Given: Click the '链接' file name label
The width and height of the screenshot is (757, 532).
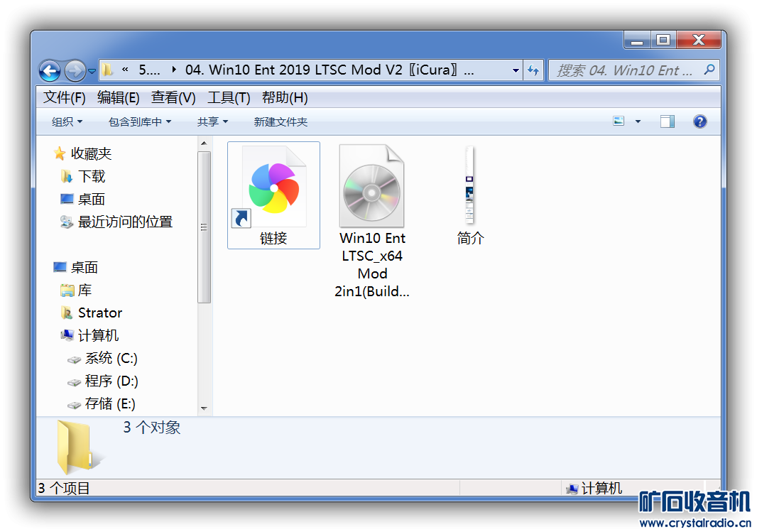Looking at the screenshot, I should point(273,238).
